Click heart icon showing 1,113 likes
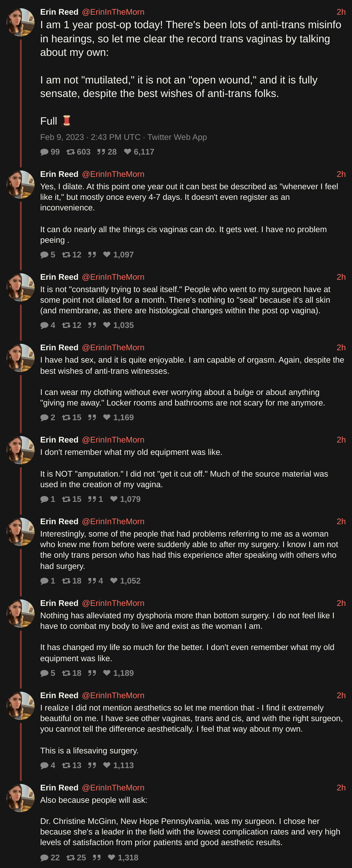The width and height of the screenshot is (352, 868). tap(107, 765)
